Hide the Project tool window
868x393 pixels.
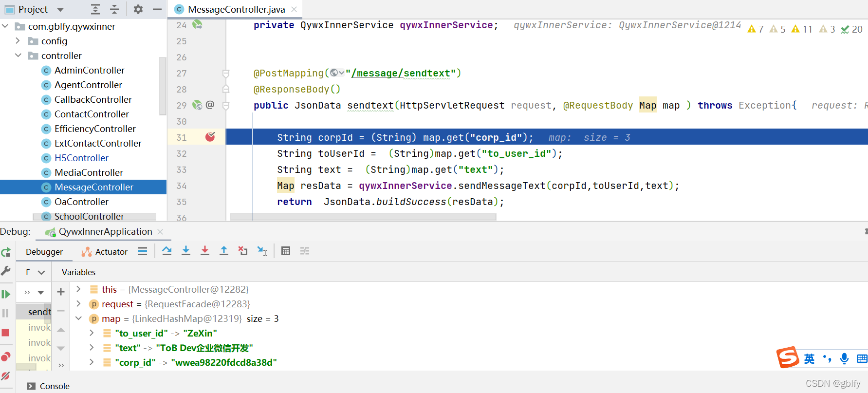point(157,9)
